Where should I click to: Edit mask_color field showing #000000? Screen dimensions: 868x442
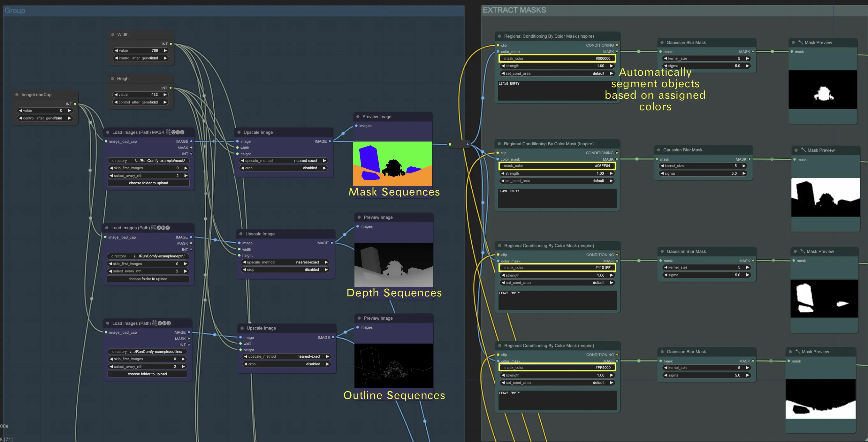(x=557, y=59)
